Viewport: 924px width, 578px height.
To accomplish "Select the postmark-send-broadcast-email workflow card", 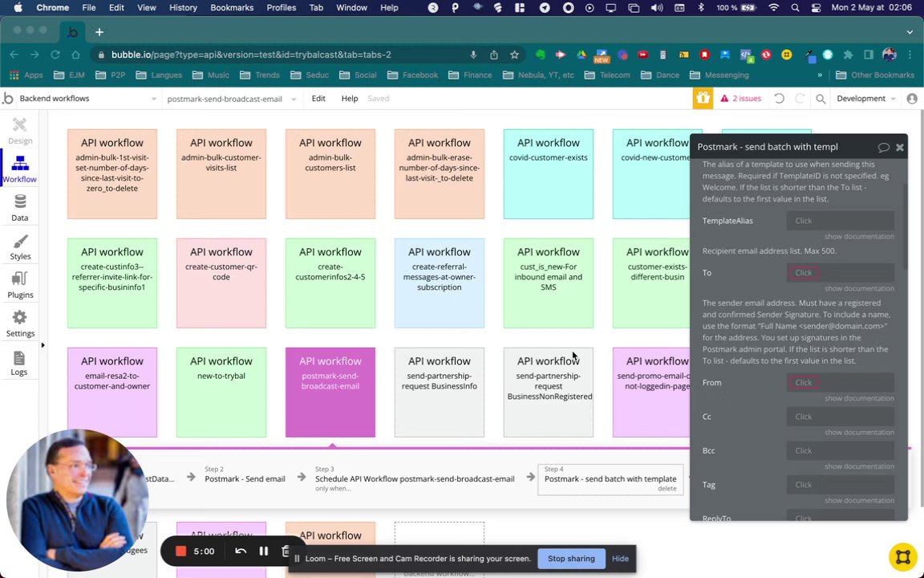I will (330, 393).
